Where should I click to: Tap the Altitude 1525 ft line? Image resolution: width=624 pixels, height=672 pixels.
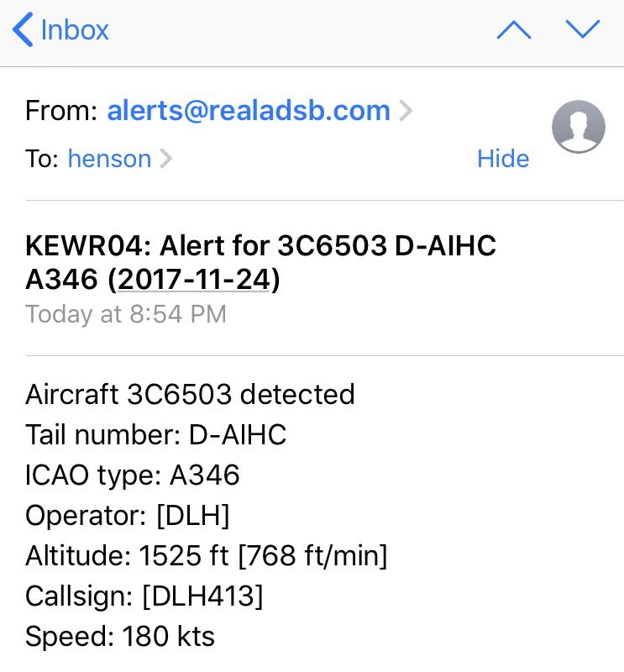207,556
